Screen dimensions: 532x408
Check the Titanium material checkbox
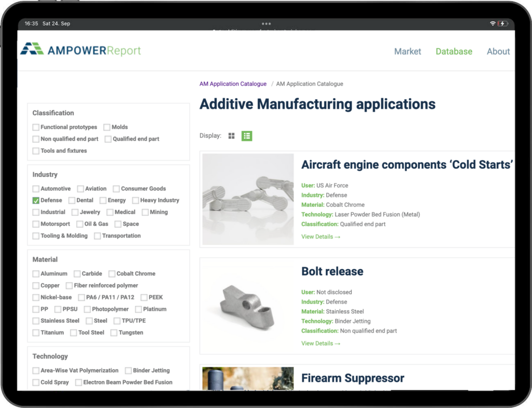[36, 333]
